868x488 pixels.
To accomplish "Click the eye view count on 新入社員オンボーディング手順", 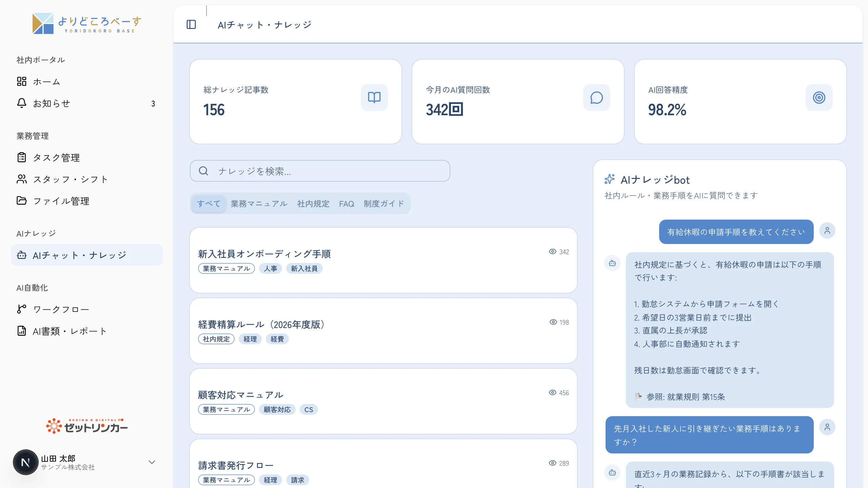I will [x=559, y=252].
